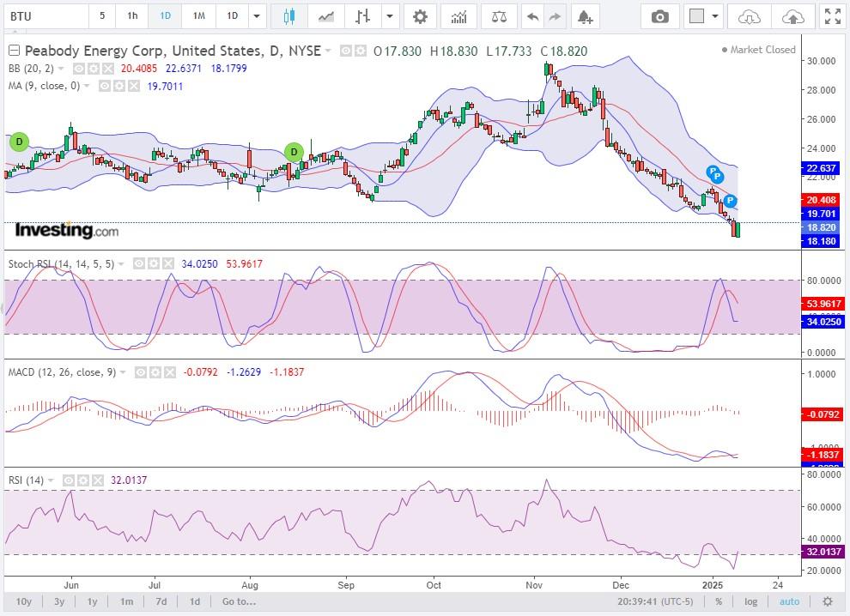This screenshot has width=850, height=616.
Task: Open layout square dropdown
Action: (x=715, y=16)
